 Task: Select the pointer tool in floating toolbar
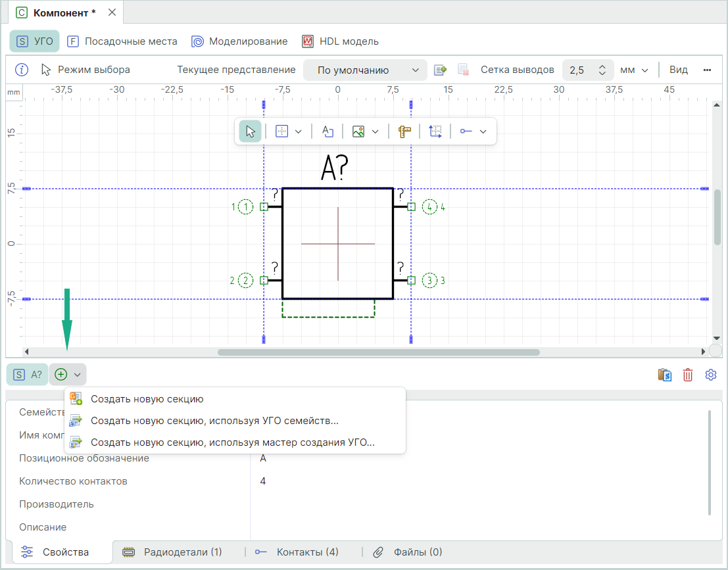(250, 131)
